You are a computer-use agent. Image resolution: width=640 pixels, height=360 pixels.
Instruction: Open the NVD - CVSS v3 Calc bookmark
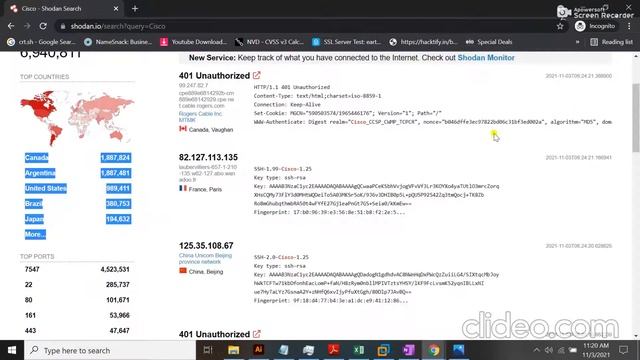tap(269, 42)
